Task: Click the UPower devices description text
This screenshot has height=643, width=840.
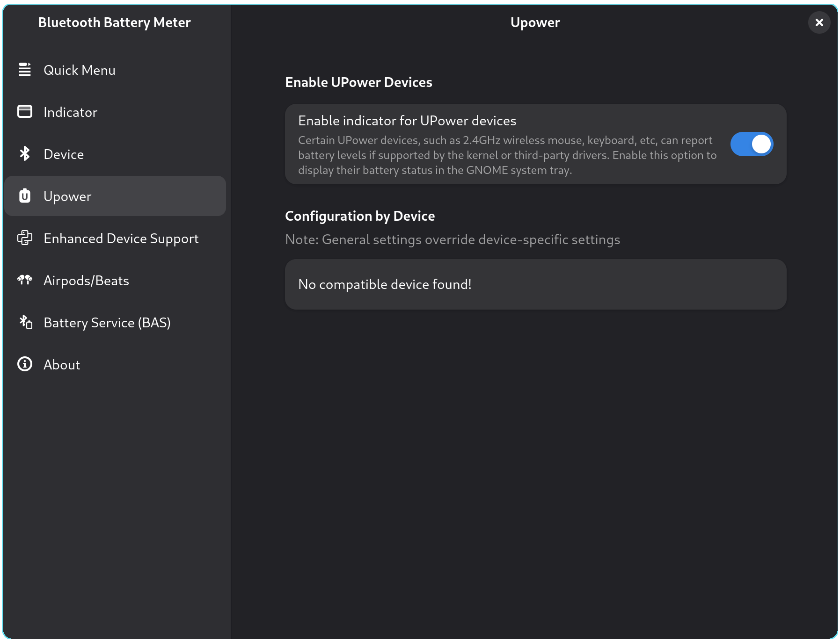Action: click(x=507, y=155)
